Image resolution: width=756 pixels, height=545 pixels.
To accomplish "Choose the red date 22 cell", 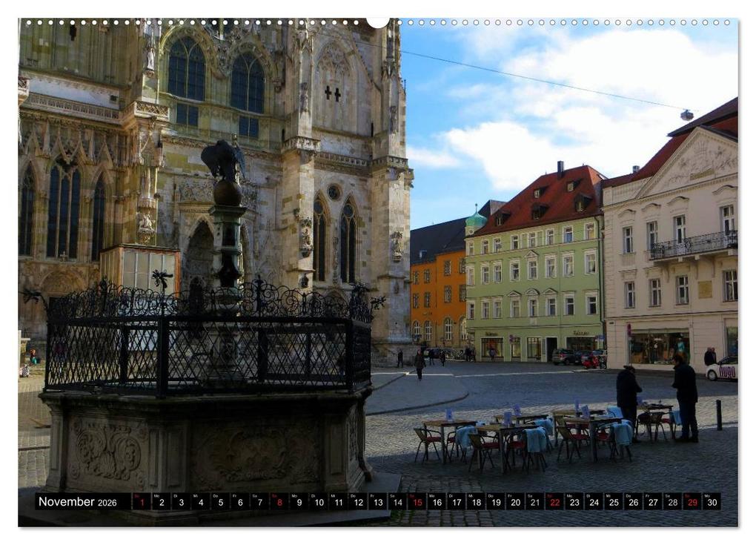I will click(x=555, y=501).
